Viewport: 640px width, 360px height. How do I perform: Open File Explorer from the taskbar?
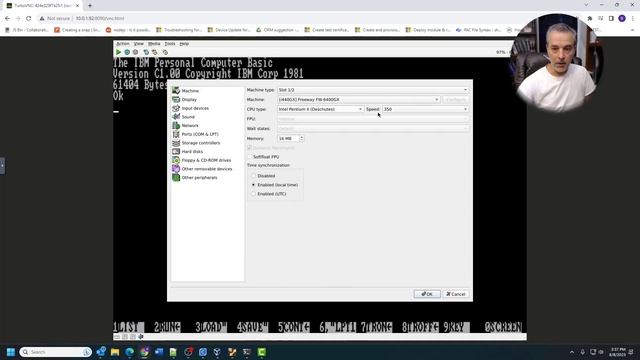pyautogui.click(x=115, y=352)
